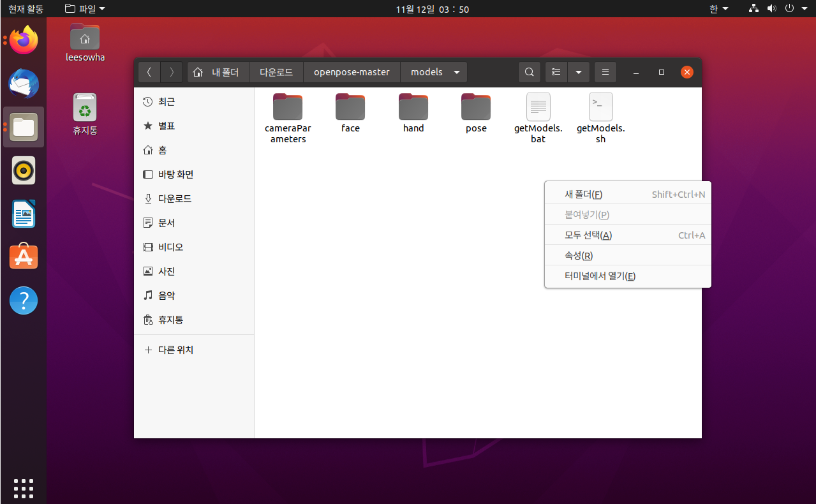This screenshot has height=504, width=816.
Task: Select the hand folder icon
Action: 413,107
